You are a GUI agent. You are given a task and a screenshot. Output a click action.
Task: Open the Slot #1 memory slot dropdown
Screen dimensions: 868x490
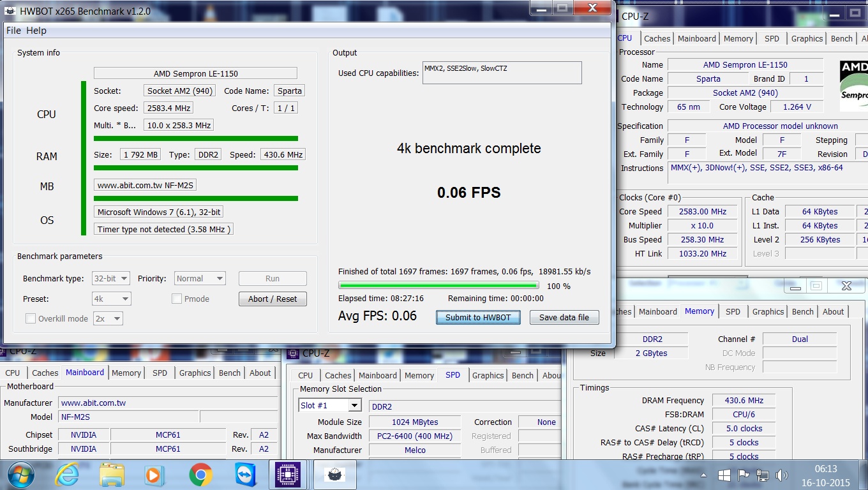click(x=331, y=406)
